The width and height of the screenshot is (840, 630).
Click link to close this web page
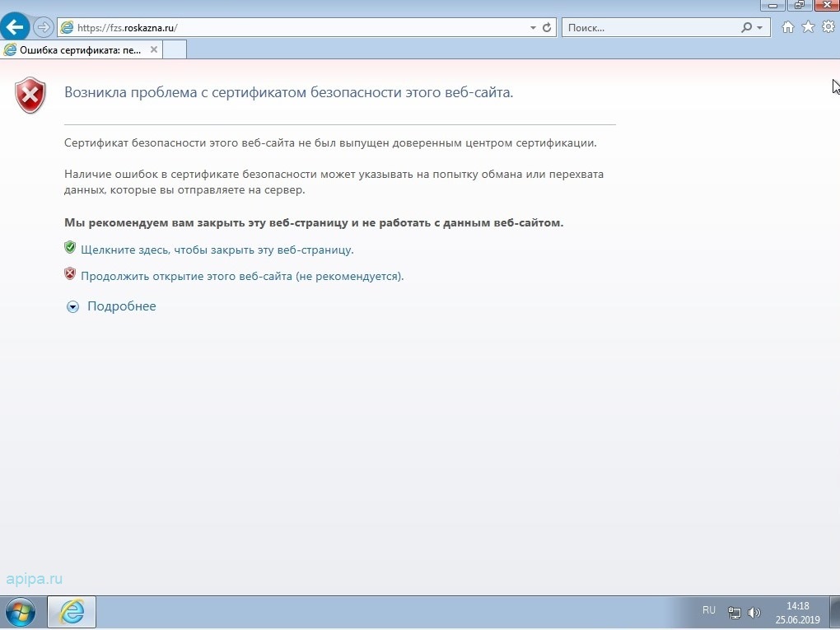(x=217, y=250)
